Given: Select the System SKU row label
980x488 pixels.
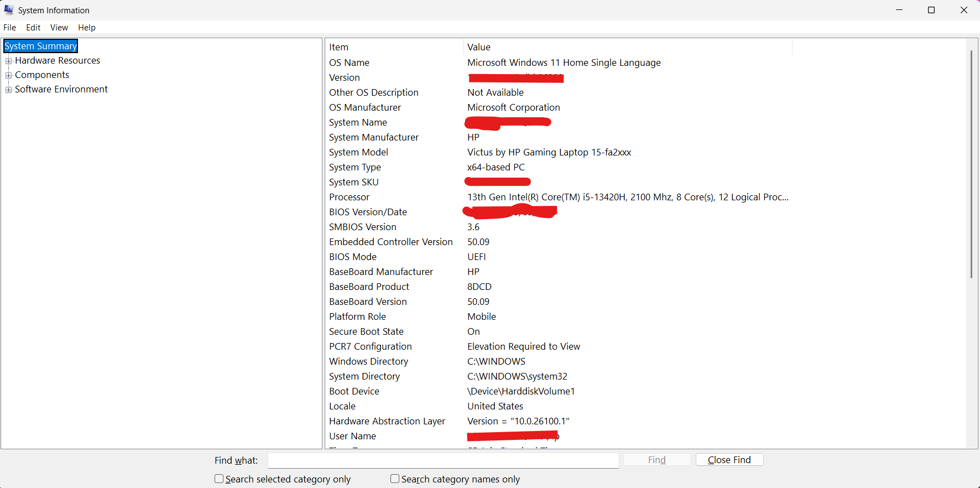Looking at the screenshot, I should [354, 182].
